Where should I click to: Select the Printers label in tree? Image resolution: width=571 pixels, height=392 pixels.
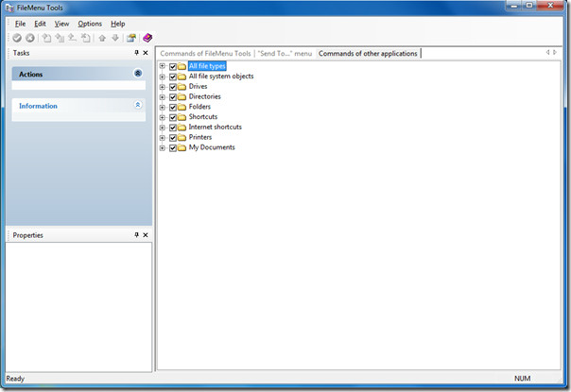[x=199, y=138]
